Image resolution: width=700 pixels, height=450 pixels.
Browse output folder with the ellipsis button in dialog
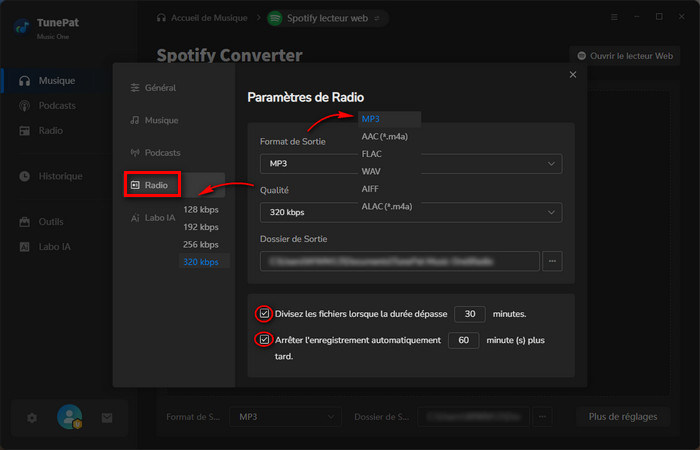552,261
